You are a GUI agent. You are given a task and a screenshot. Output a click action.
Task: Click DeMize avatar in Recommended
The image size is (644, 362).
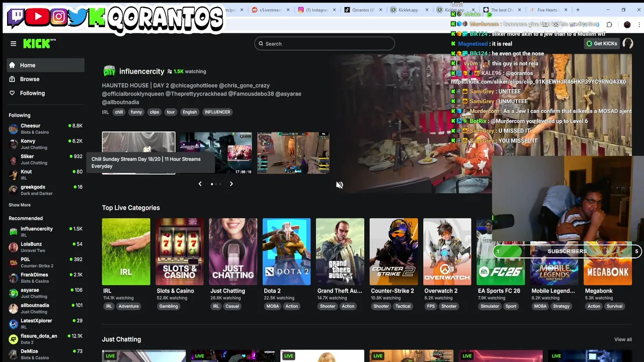click(14, 354)
